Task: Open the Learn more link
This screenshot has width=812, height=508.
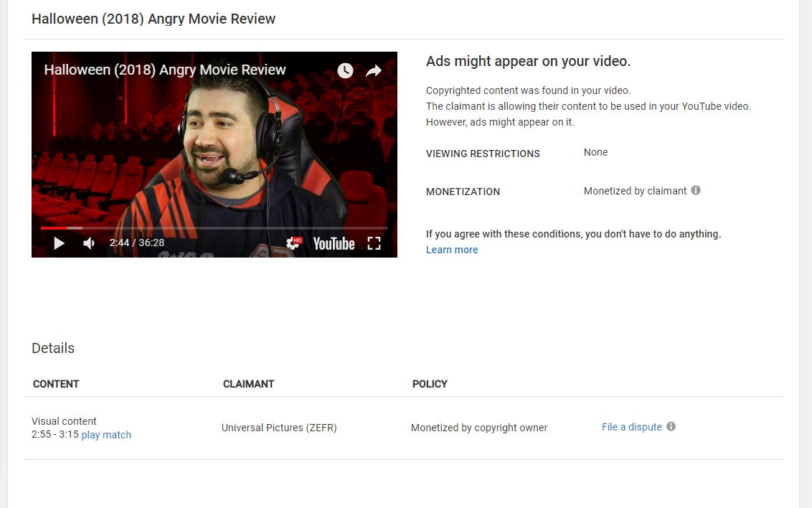Action: [x=452, y=250]
